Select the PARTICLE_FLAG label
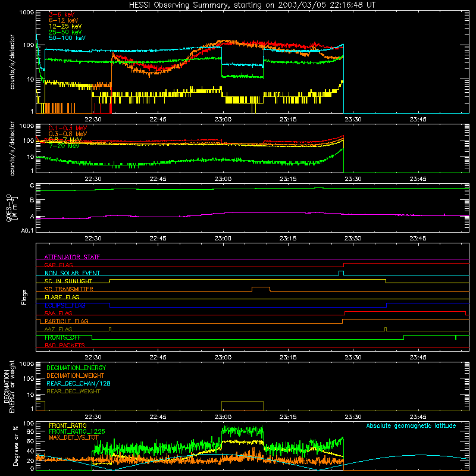 point(67,321)
